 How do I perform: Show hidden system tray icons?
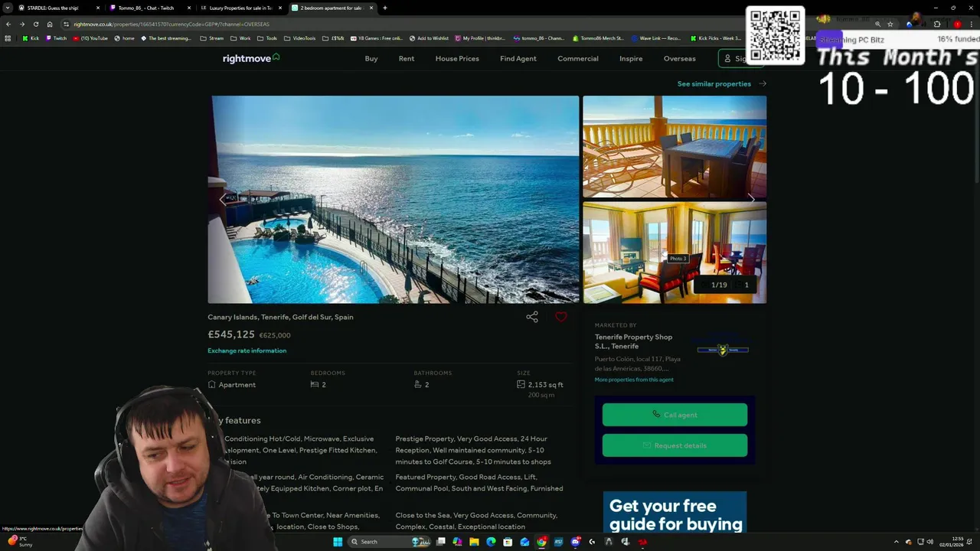coord(897,542)
